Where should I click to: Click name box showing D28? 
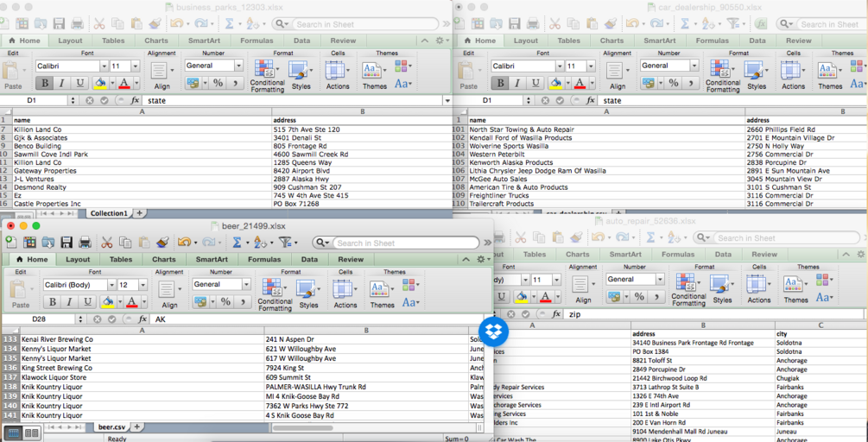click(39, 319)
